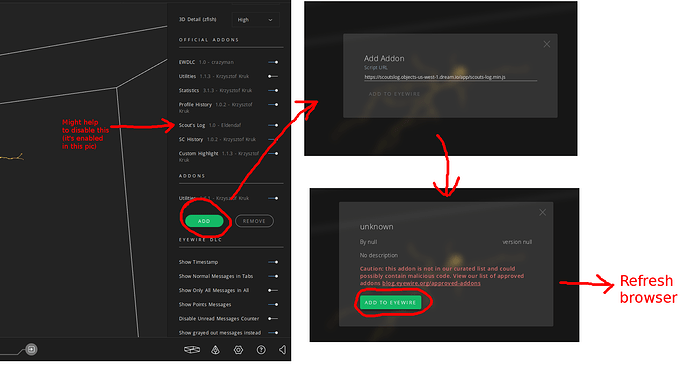
Task: Open the blog.eyewire.org/approved-addons link
Action: click(431, 283)
